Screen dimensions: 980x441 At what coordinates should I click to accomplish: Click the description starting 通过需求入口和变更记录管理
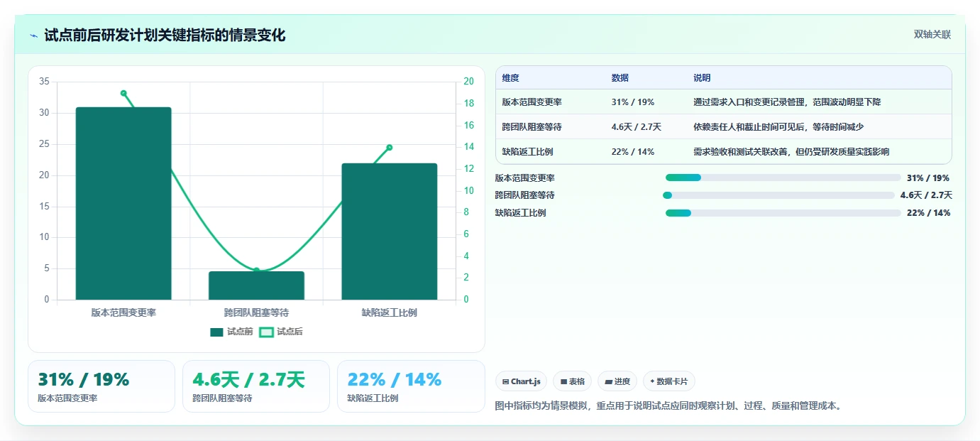point(787,102)
